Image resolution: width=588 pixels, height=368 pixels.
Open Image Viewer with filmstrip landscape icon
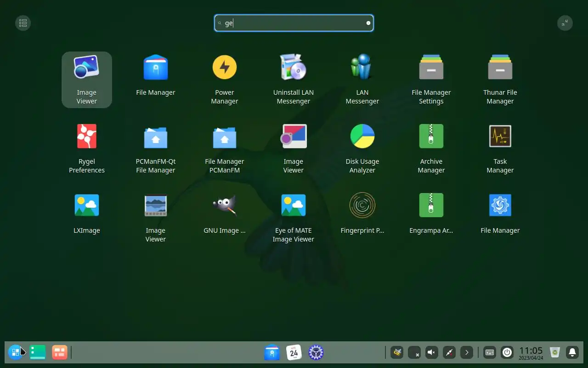156,218
